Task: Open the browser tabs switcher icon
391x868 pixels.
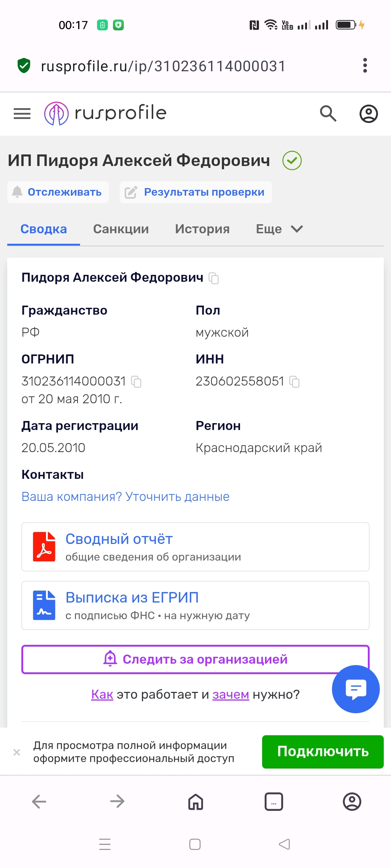Action: pos(274,802)
